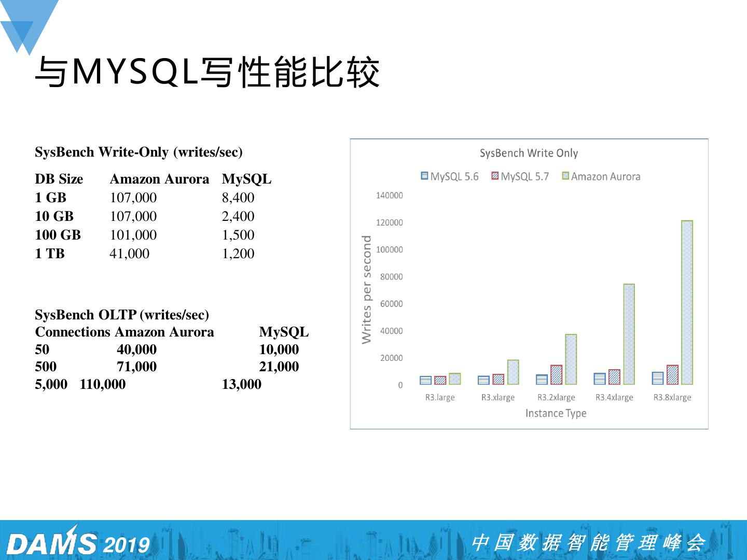Click the R3.8xlarge x-axis label

tap(672, 398)
